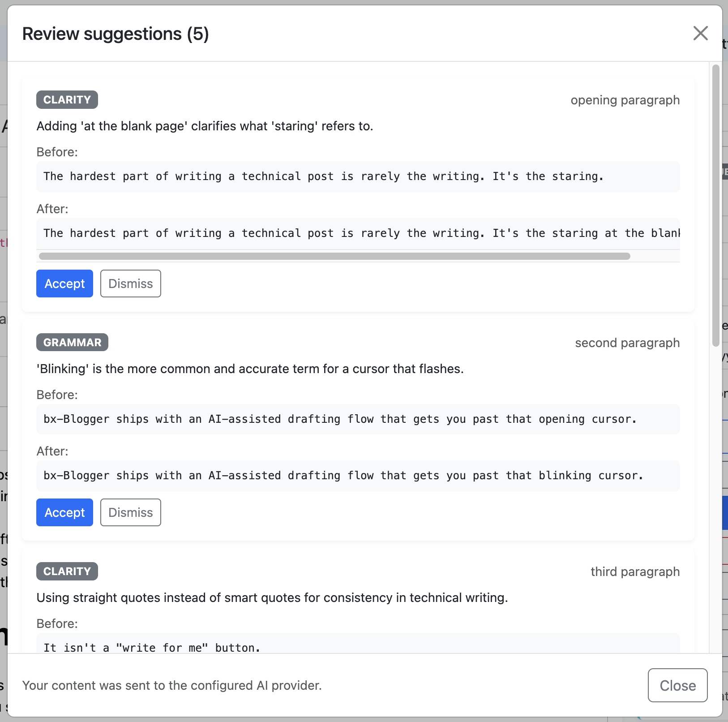This screenshot has width=728, height=722.
Task: Accept the 'blinking cursor' grammar fix
Action: tap(64, 512)
